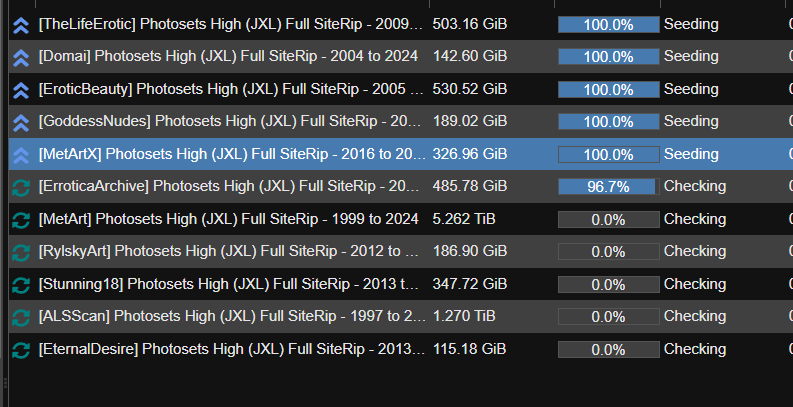793x407 pixels.
Task: Click the seeding icon beside the Domai torrent
Action: [20, 57]
